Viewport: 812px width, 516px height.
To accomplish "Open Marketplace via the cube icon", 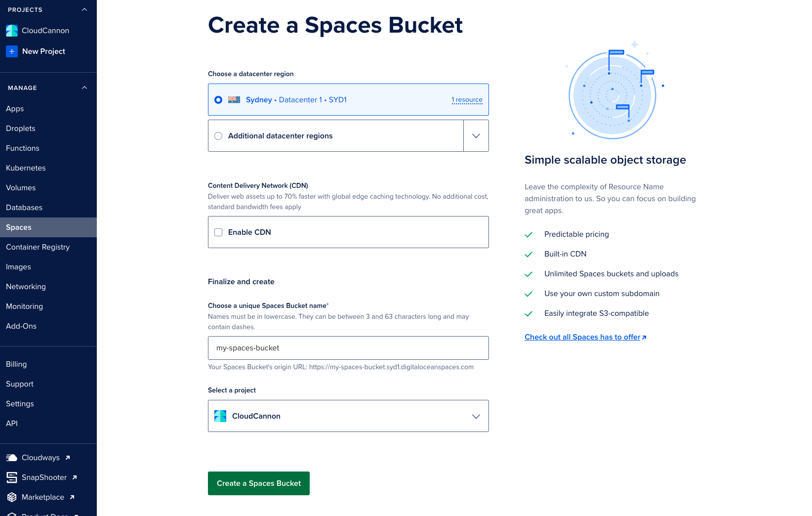I will pos(11,497).
